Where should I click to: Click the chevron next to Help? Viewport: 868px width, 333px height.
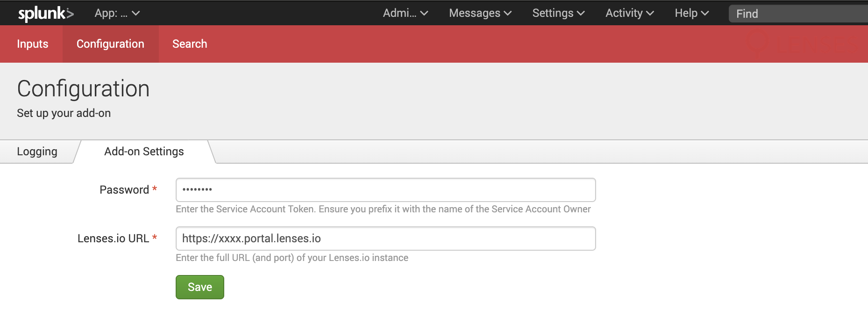[705, 14]
